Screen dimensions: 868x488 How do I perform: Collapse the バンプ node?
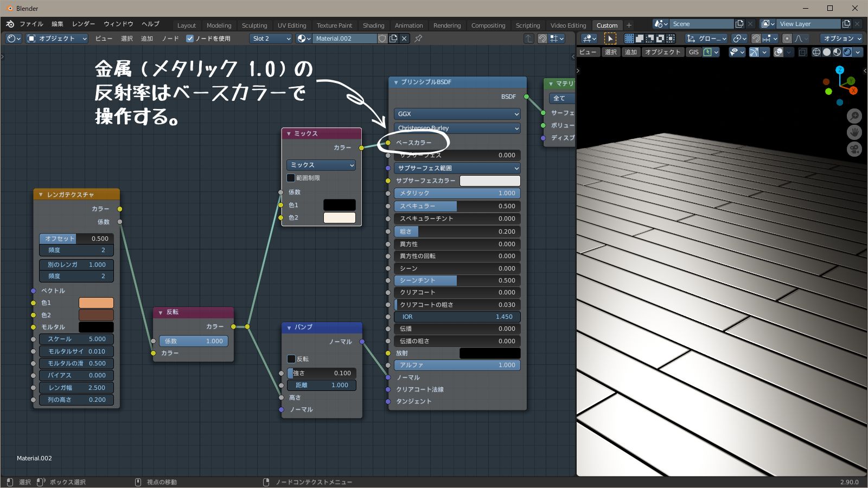pyautogui.click(x=289, y=328)
